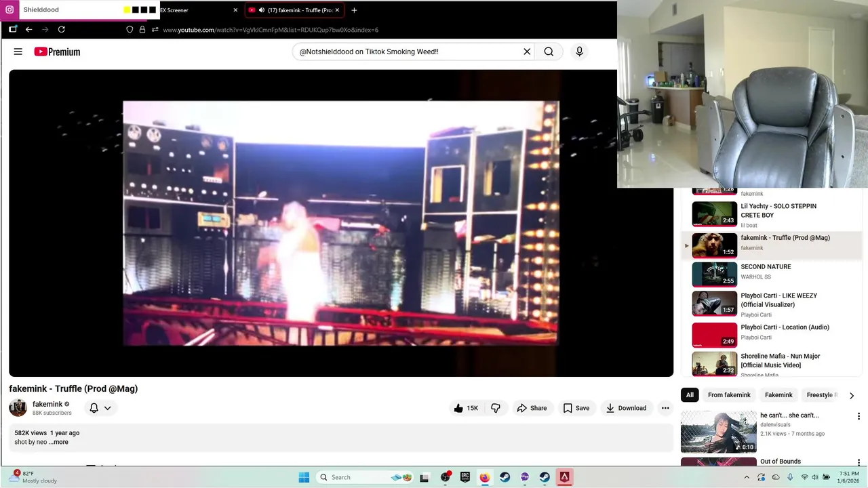Select the Freestyle filter chip

(821, 395)
